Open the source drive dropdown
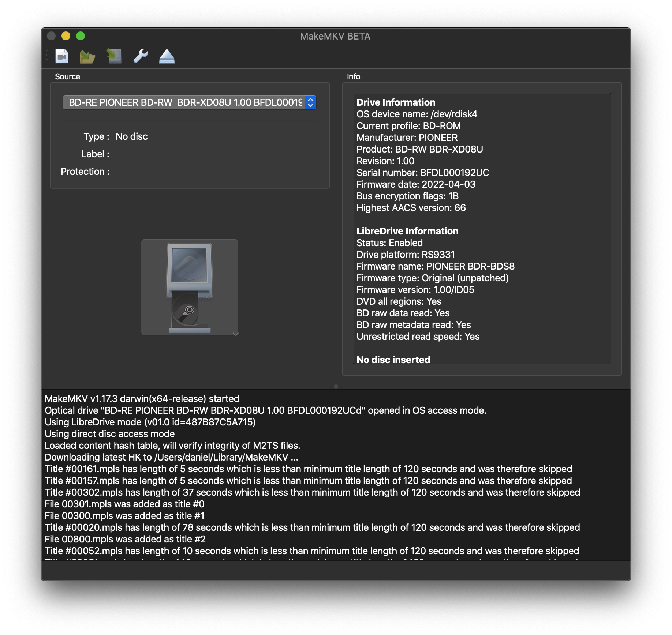Viewport: 672px width, 635px height. click(189, 102)
